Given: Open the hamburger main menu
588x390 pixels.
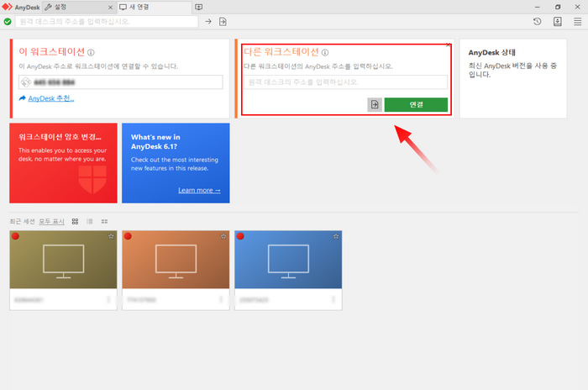Looking at the screenshot, I should pyautogui.click(x=578, y=21).
